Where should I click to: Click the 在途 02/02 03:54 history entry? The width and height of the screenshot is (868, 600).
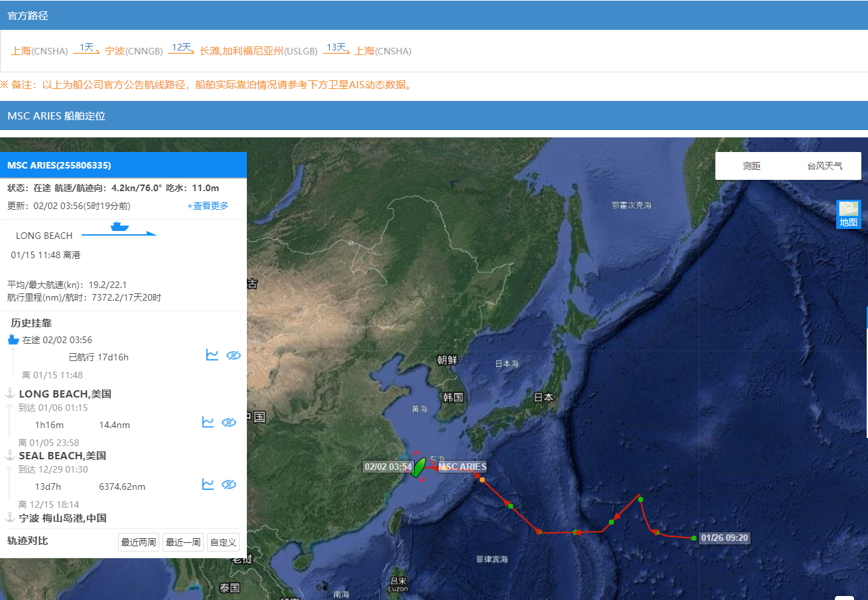click(x=57, y=340)
